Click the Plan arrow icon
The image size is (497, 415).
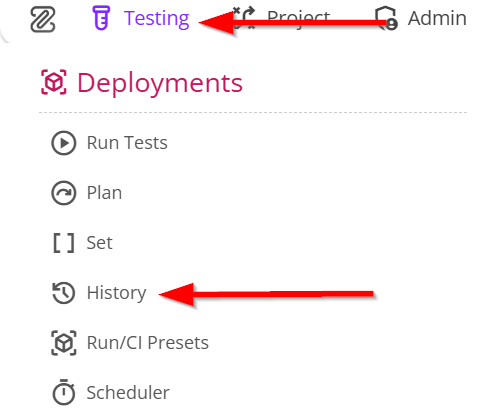click(64, 193)
